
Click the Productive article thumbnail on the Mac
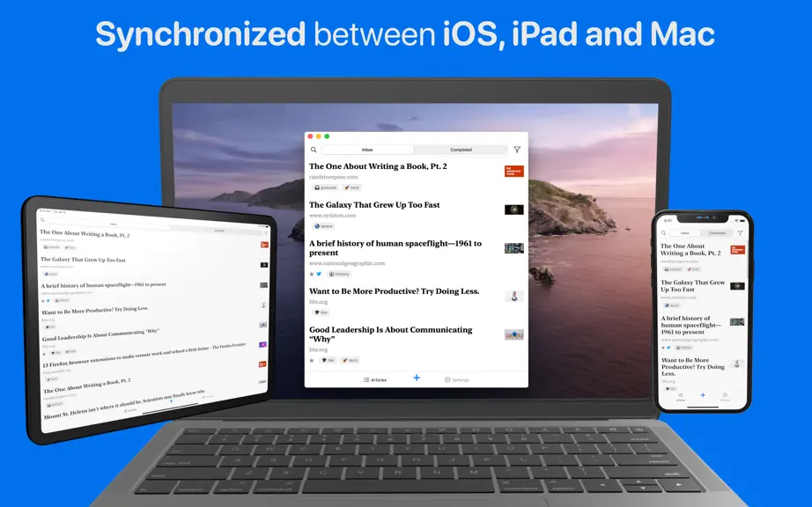click(514, 296)
